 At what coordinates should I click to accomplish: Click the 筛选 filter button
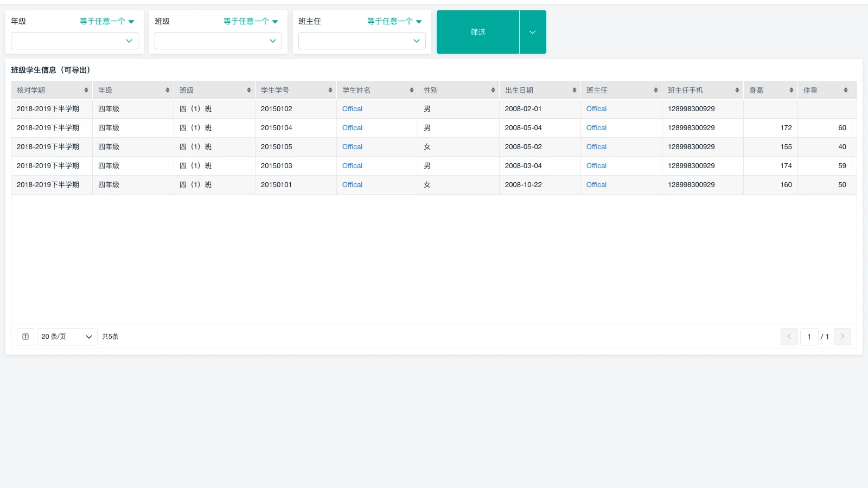click(x=478, y=32)
